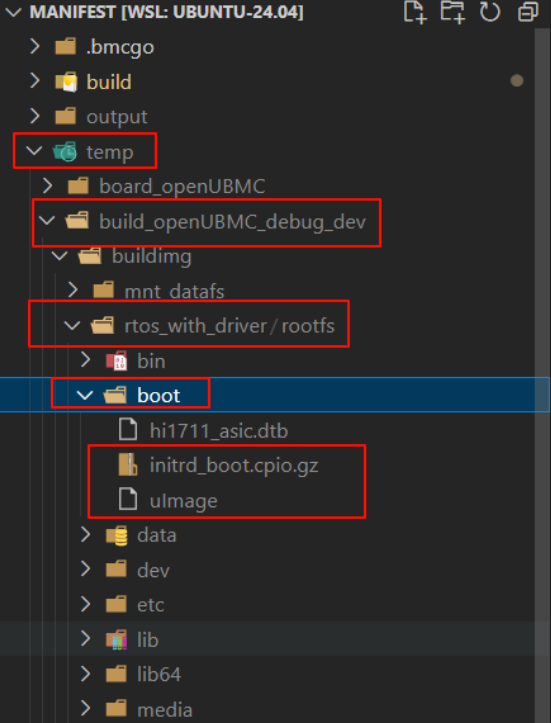Click the New File icon
The image size is (551, 723).
(x=415, y=12)
